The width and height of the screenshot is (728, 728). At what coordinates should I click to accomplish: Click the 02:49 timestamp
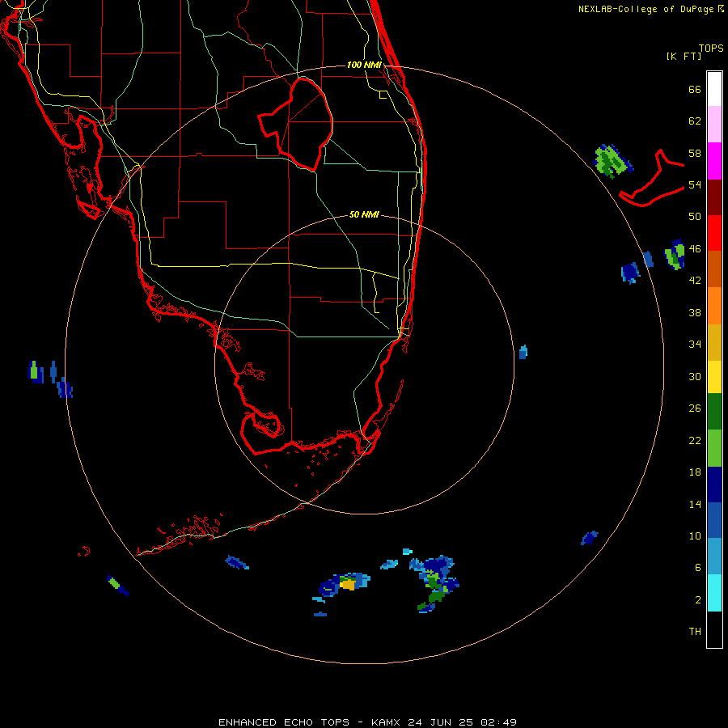498,722
